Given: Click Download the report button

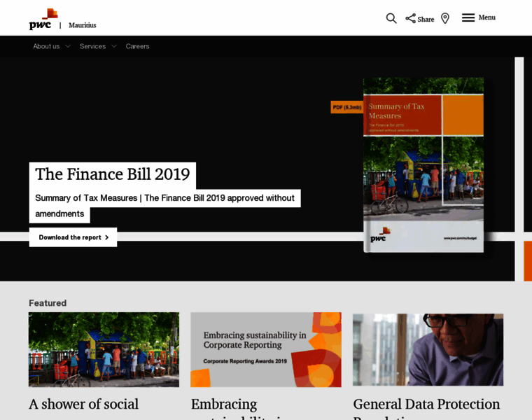Looking at the screenshot, I should [73, 237].
